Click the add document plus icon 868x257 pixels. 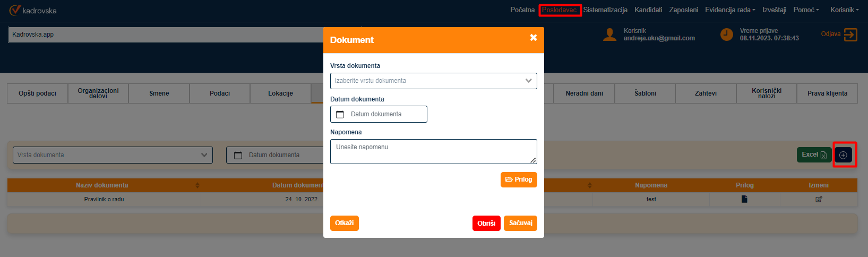[843, 155]
